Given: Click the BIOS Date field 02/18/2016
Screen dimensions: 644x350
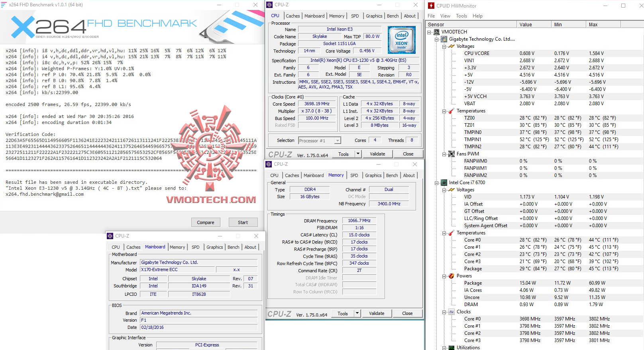Looking at the screenshot, I should [199, 327].
